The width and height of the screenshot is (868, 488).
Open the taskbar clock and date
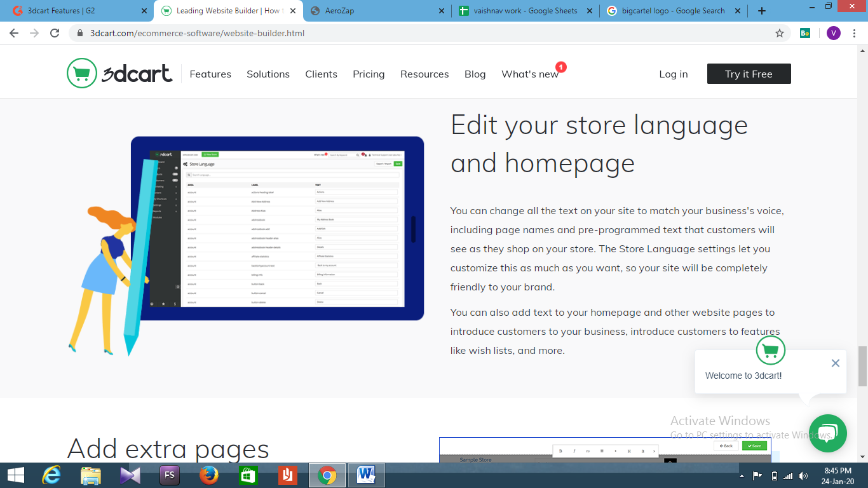(837, 476)
